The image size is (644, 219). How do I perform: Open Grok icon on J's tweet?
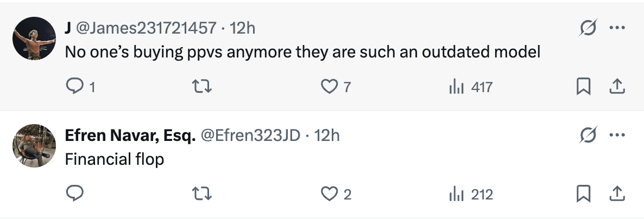[588, 28]
